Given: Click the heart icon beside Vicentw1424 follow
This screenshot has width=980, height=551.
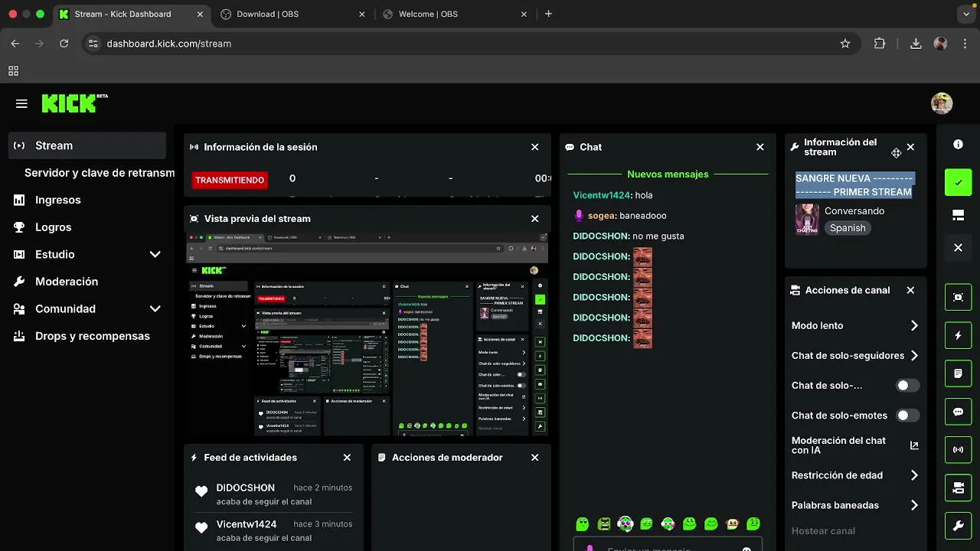Looking at the screenshot, I should pos(201,528).
